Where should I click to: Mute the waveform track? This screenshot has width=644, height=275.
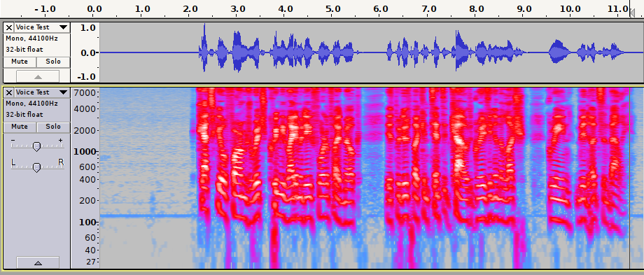pyautogui.click(x=20, y=62)
